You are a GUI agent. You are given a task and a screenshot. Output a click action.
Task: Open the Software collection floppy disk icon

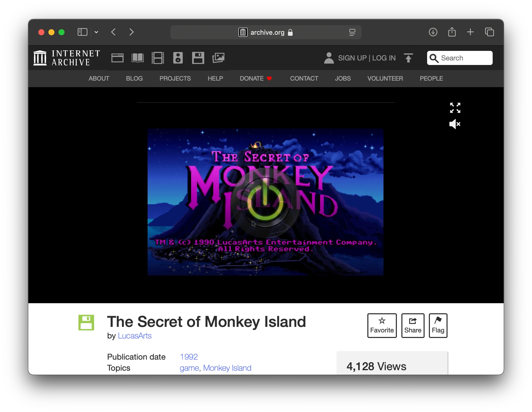point(198,58)
